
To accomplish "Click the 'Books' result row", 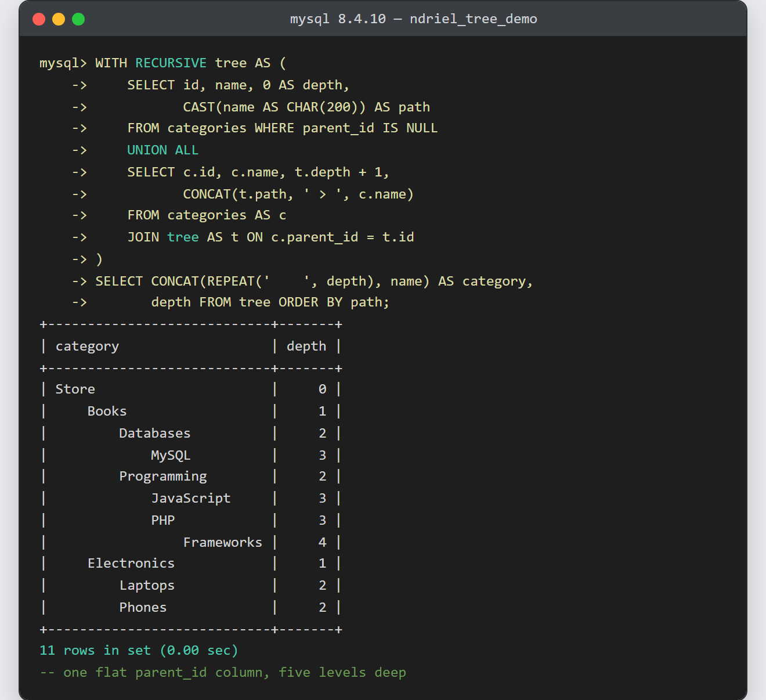I will point(191,412).
